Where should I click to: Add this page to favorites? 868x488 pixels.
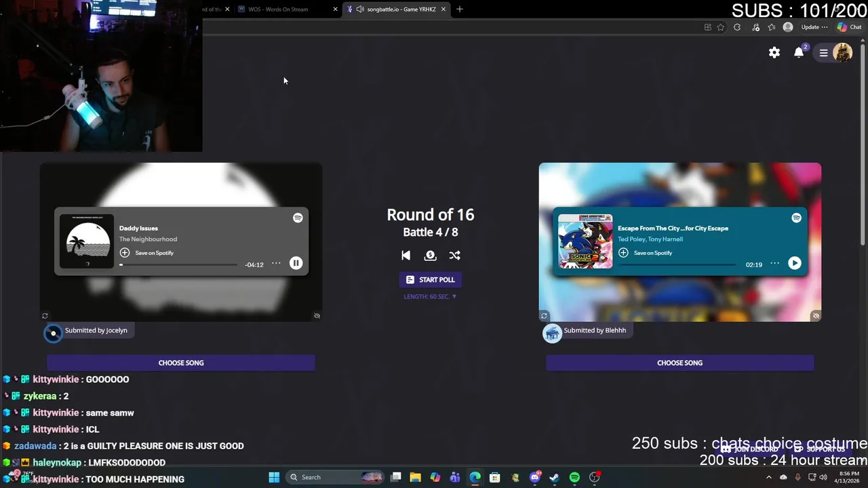[721, 27]
